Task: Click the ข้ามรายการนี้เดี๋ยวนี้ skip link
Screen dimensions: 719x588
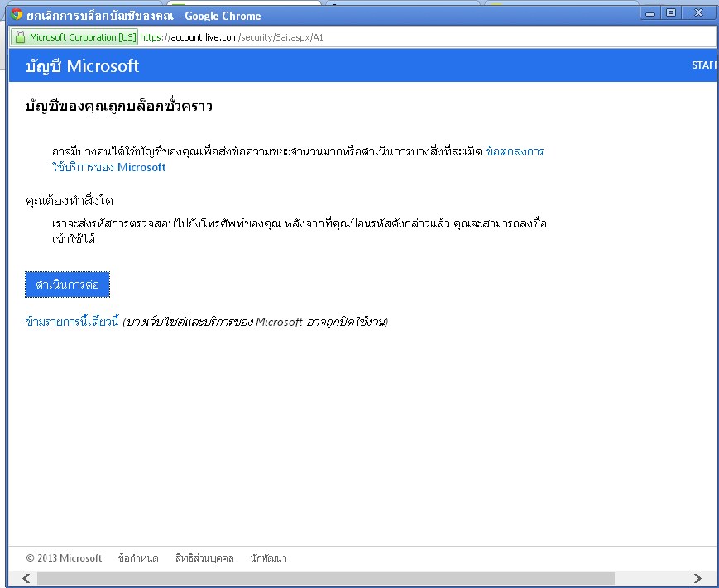Action: (x=72, y=322)
